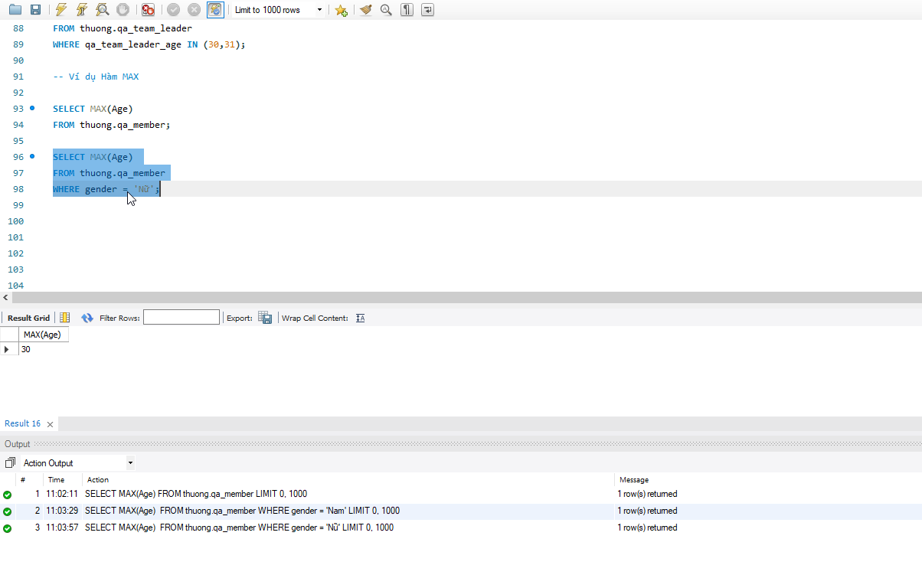The width and height of the screenshot is (922, 588).
Task: Add snippet with star-plus icon
Action: click(341, 10)
